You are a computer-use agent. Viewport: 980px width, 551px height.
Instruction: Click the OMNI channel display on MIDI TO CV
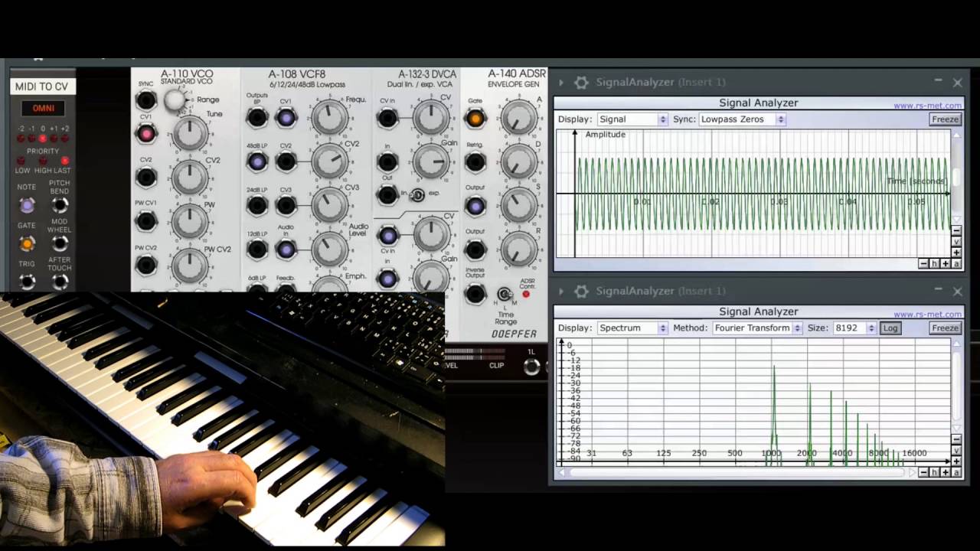[x=43, y=108]
